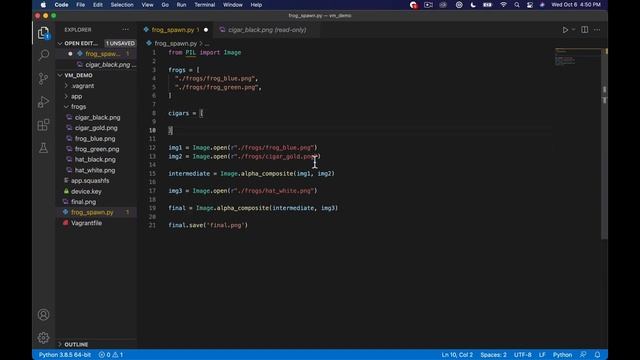Click Python 3.8.5 64-bit interpreter selector
This screenshot has height=360, width=640.
[x=65, y=355]
